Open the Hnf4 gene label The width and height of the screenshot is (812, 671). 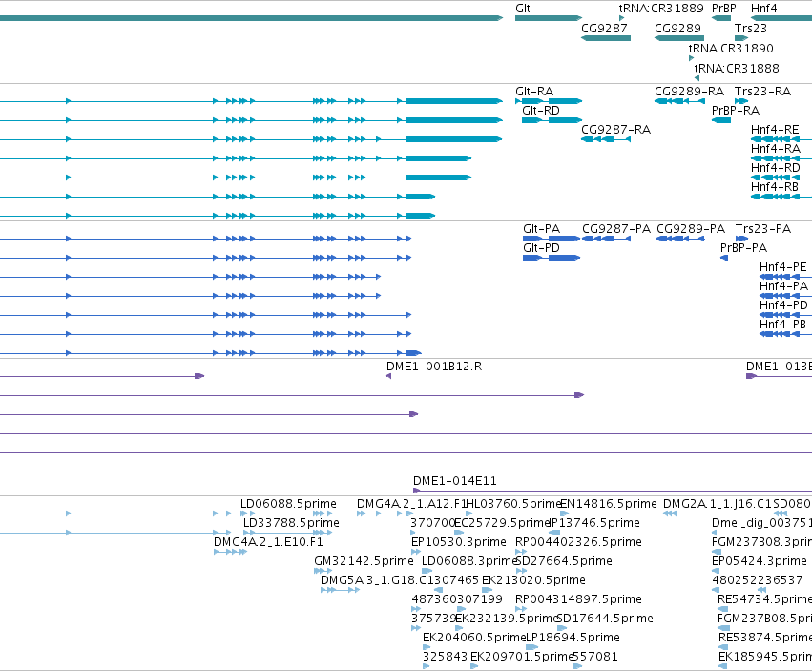coord(764,9)
